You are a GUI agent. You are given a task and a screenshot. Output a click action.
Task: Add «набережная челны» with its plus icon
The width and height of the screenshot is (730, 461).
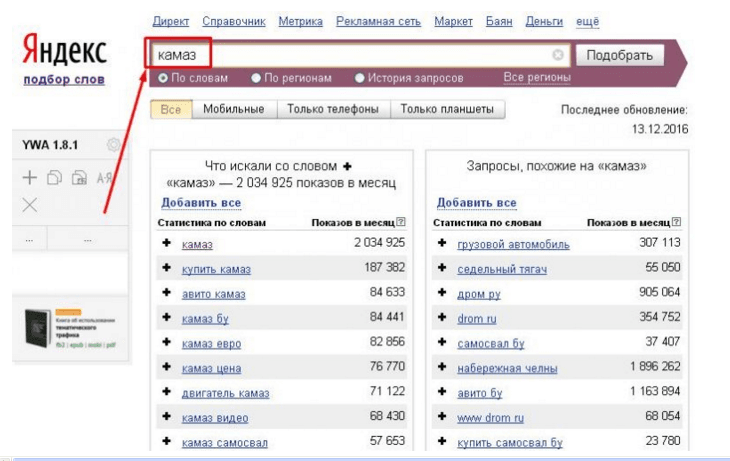[442, 366]
